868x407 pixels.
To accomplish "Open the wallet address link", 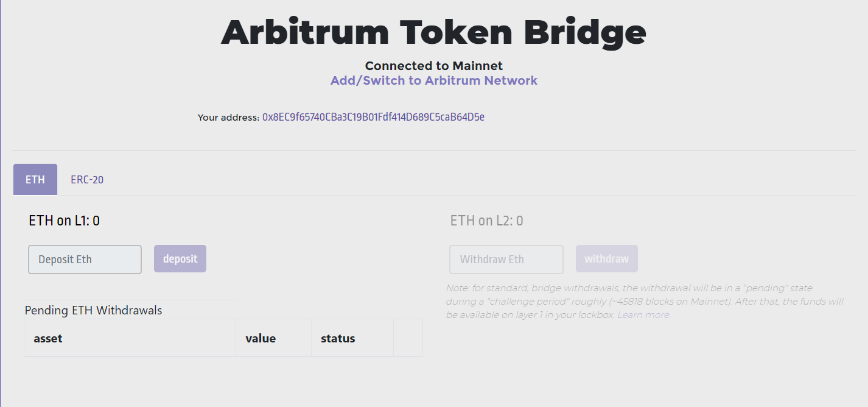I will tap(373, 117).
